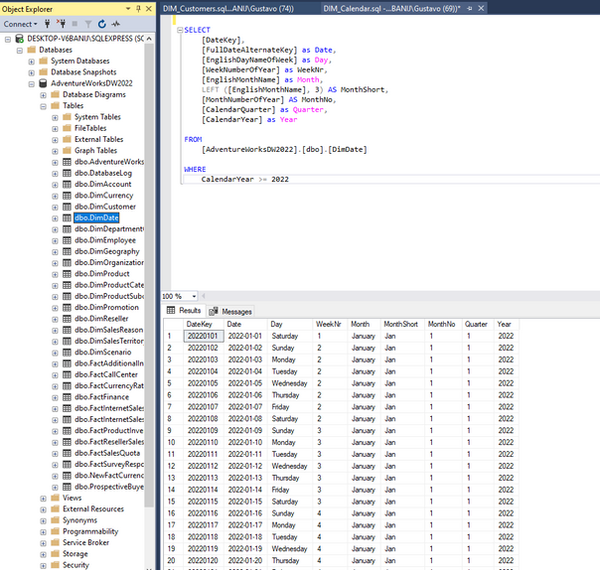Click the Stop square icon in Object Explorer toolbar
Screen dimensions: 600x570
(x=75, y=24)
